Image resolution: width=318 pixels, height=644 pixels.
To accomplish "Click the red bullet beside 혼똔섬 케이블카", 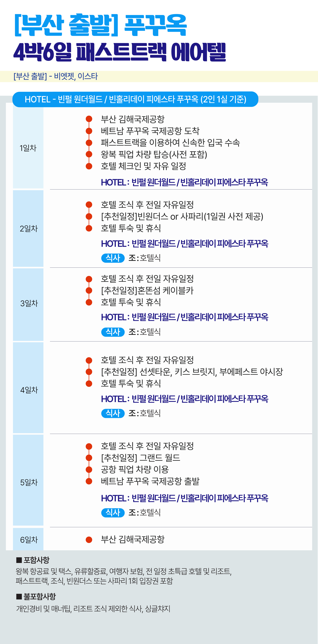I will pos(89,290).
